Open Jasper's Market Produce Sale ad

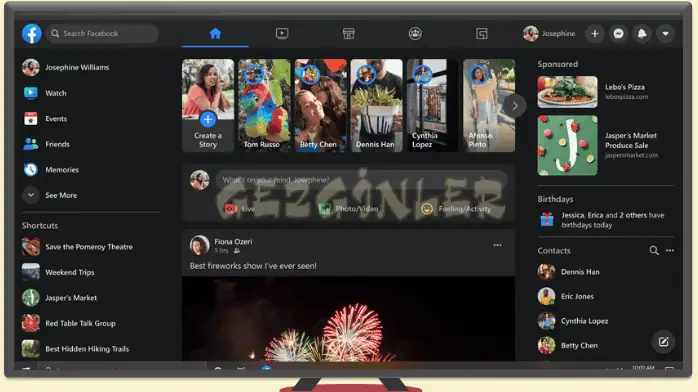click(x=598, y=145)
